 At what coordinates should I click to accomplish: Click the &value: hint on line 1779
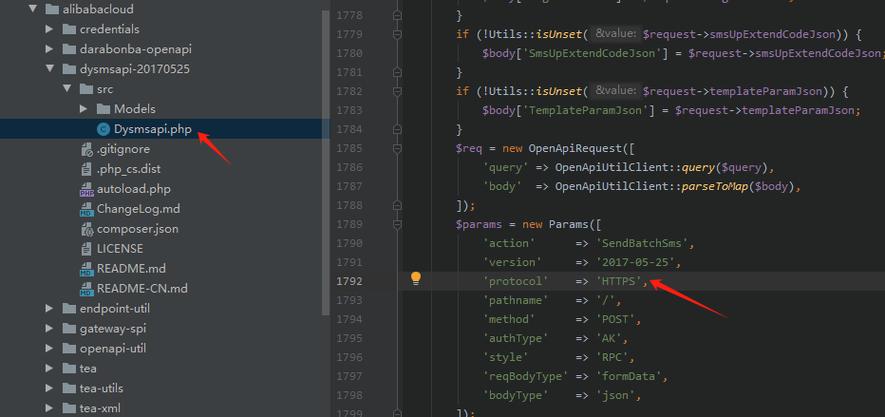pyautogui.click(x=616, y=34)
